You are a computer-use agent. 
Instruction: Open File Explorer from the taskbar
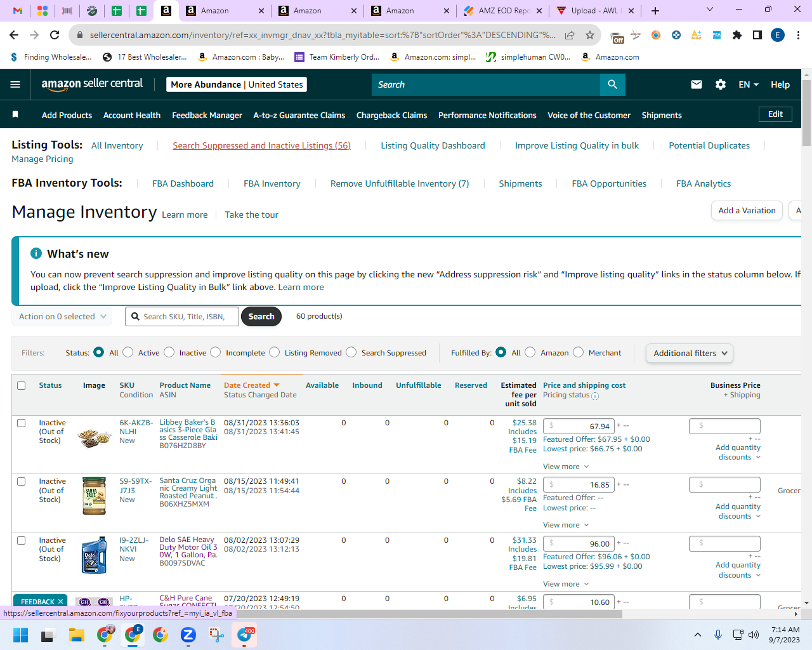tap(77, 635)
